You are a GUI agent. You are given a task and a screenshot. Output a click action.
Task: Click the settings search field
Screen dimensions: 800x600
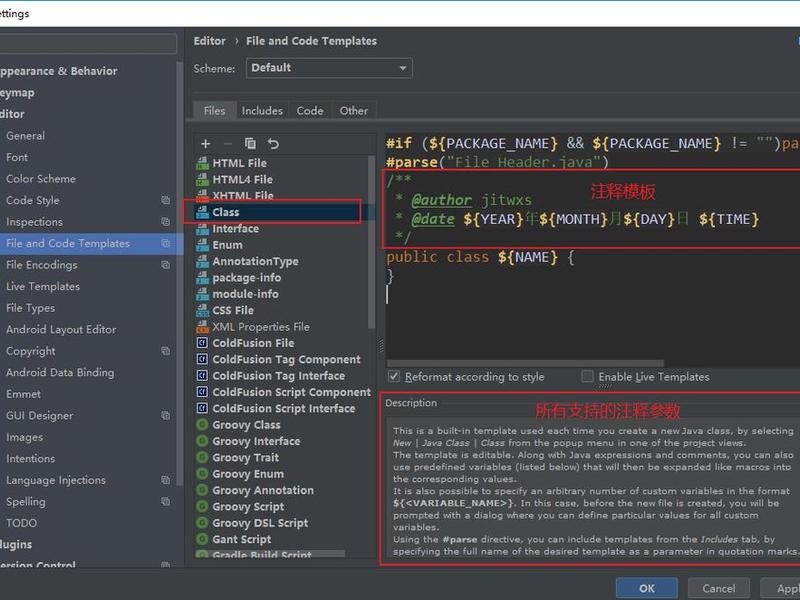point(88,43)
